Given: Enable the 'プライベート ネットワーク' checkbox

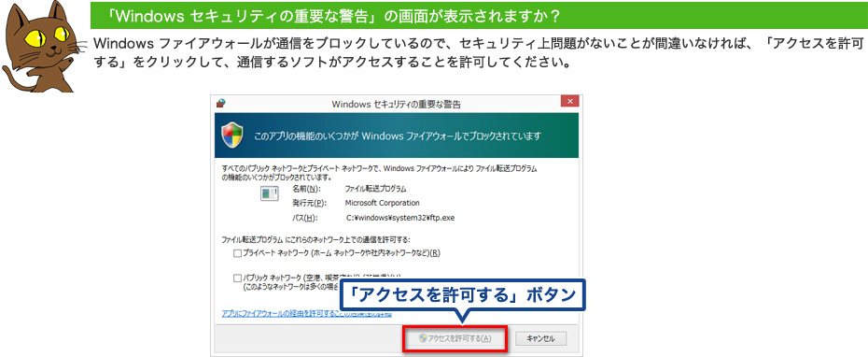Looking at the screenshot, I should click(237, 252).
